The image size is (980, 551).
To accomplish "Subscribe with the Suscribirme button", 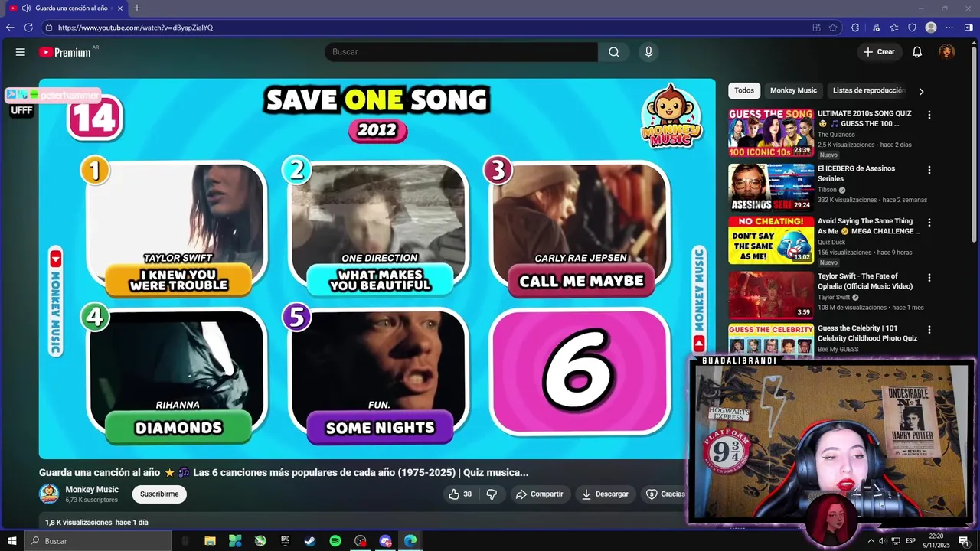I will pos(159,494).
